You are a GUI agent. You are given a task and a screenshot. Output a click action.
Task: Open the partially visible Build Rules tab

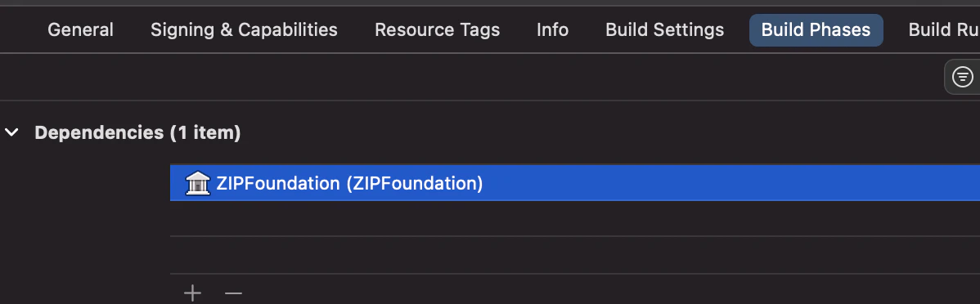(944, 30)
